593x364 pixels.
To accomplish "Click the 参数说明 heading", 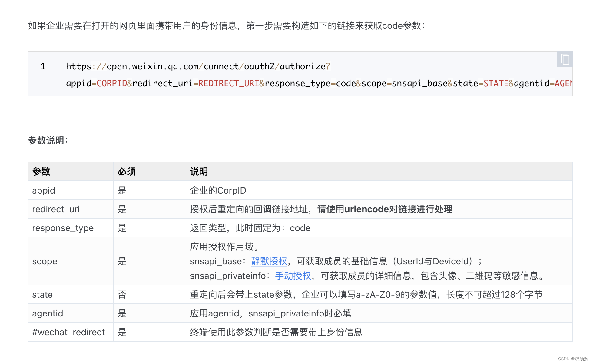I will pos(48,140).
